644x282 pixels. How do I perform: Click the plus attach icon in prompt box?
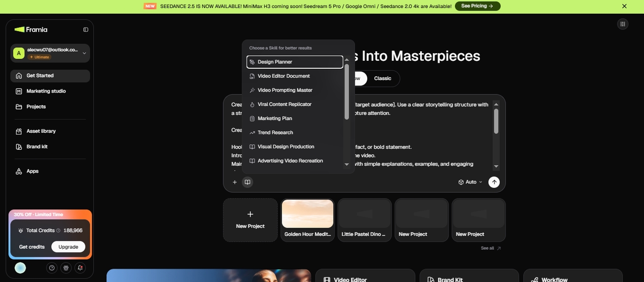[234, 182]
